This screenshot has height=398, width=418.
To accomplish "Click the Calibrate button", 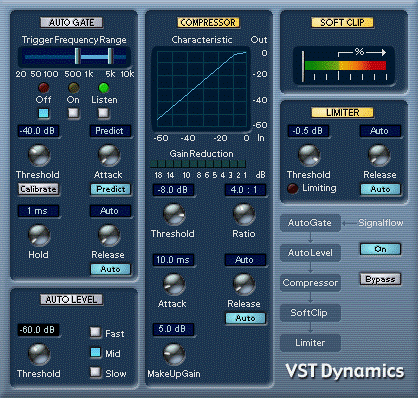I will [x=39, y=189].
